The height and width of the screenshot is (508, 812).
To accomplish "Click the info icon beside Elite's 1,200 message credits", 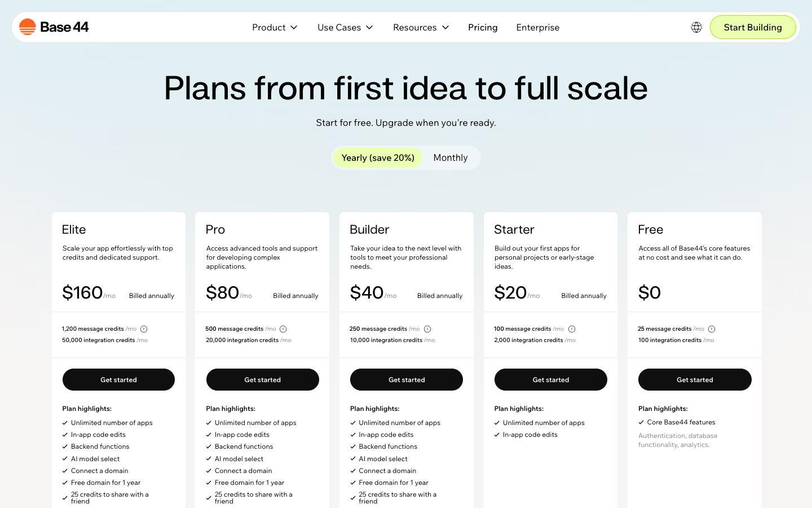I will point(143,329).
